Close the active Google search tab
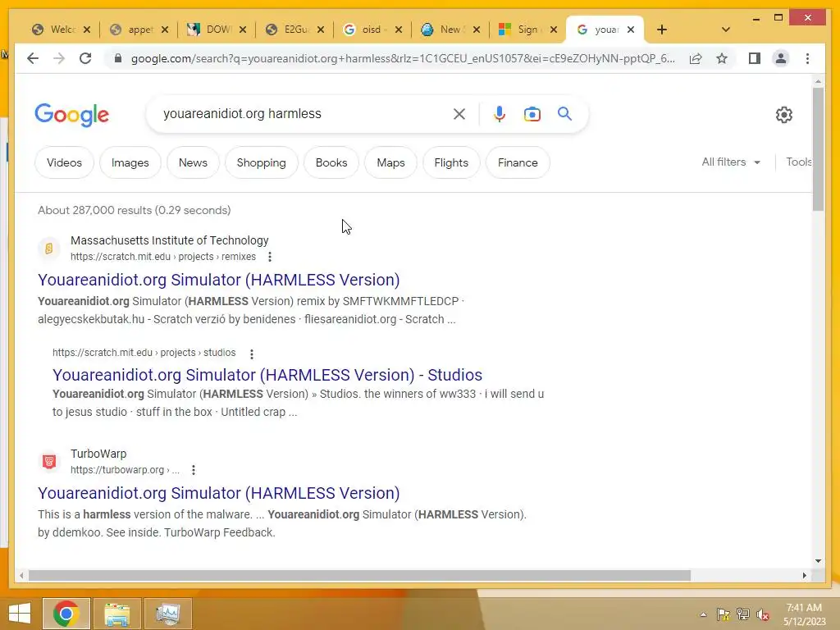 click(631, 30)
